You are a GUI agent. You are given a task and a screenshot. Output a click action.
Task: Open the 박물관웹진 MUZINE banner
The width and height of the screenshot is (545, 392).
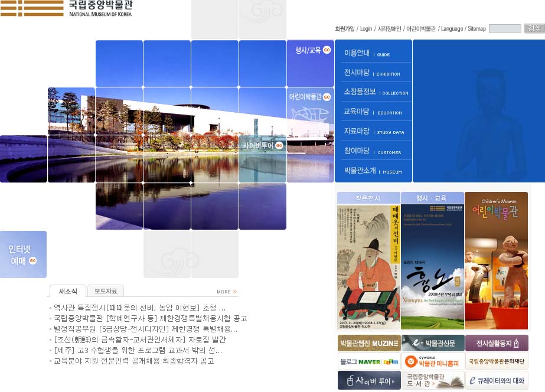[x=368, y=343]
